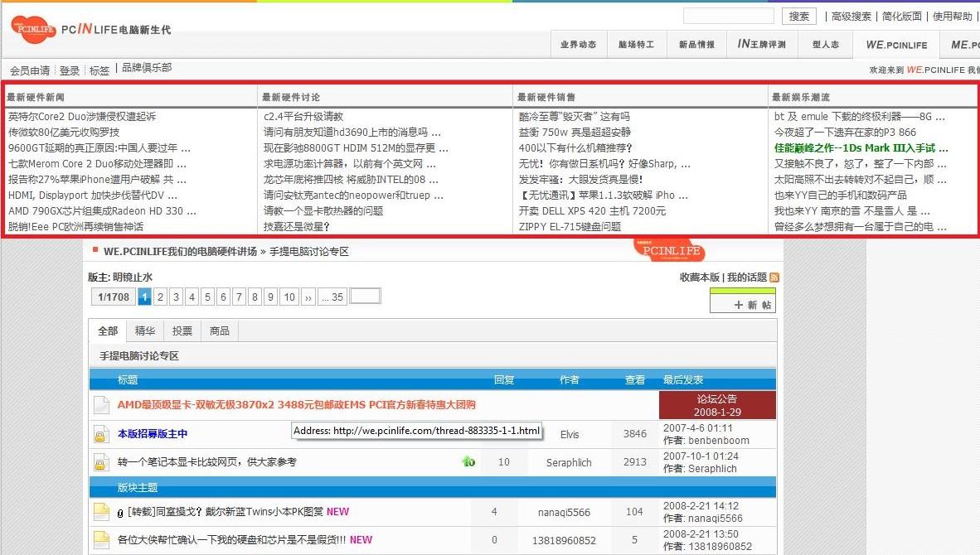The height and width of the screenshot is (555, 980).
Task: Open the IN王牌评测 navigation tab
Action: point(761,45)
